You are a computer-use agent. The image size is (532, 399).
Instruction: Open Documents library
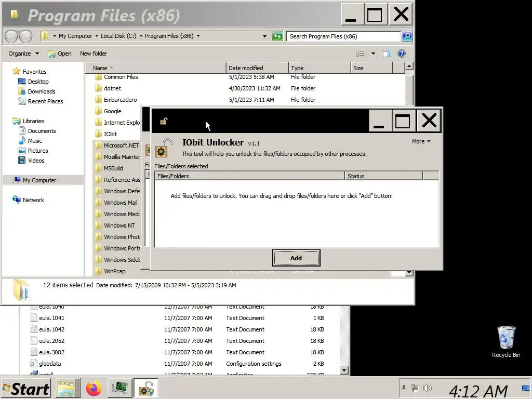point(42,131)
